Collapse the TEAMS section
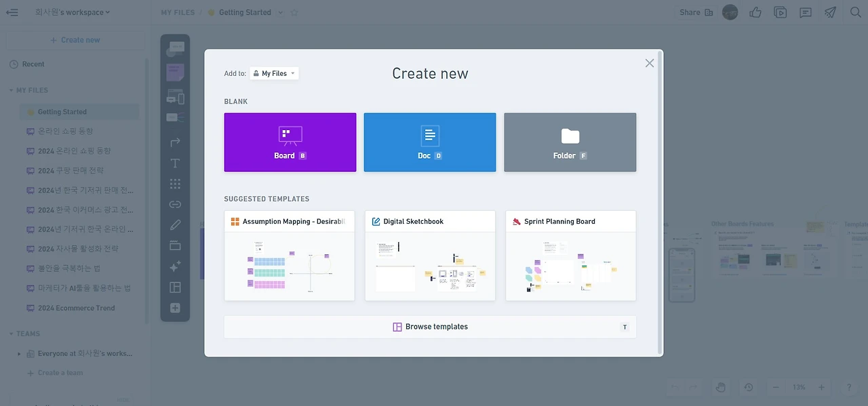 tap(11, 333)
